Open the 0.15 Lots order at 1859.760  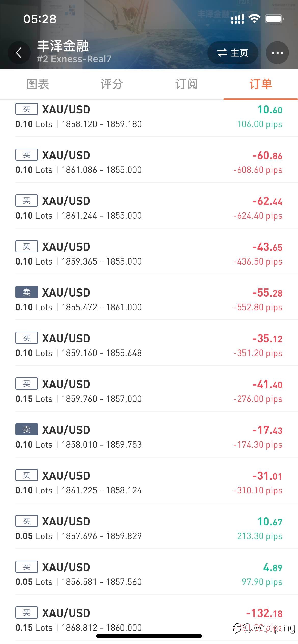(x=149, y=391)
